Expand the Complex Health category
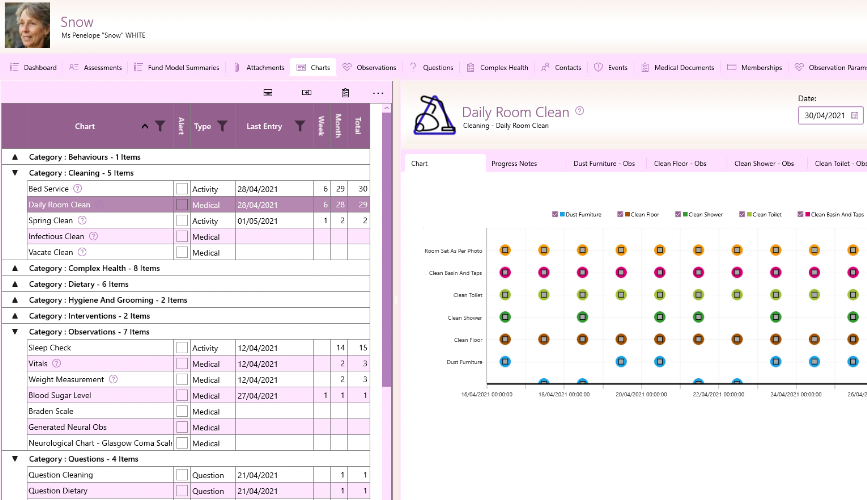This screenshot has height=500, width=867. click(x=15, y=268)
